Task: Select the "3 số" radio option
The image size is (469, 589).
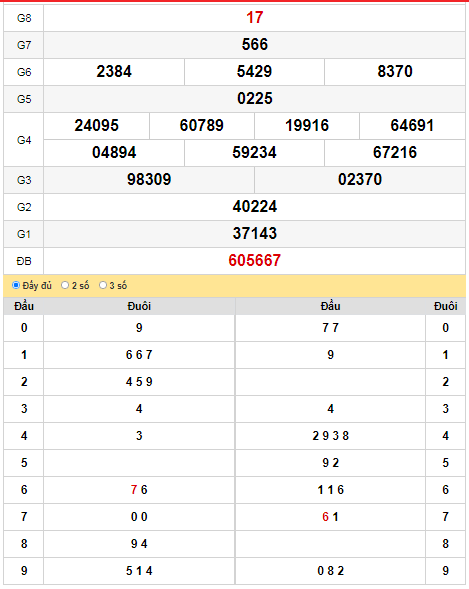Action: click(x=103, y=285)
